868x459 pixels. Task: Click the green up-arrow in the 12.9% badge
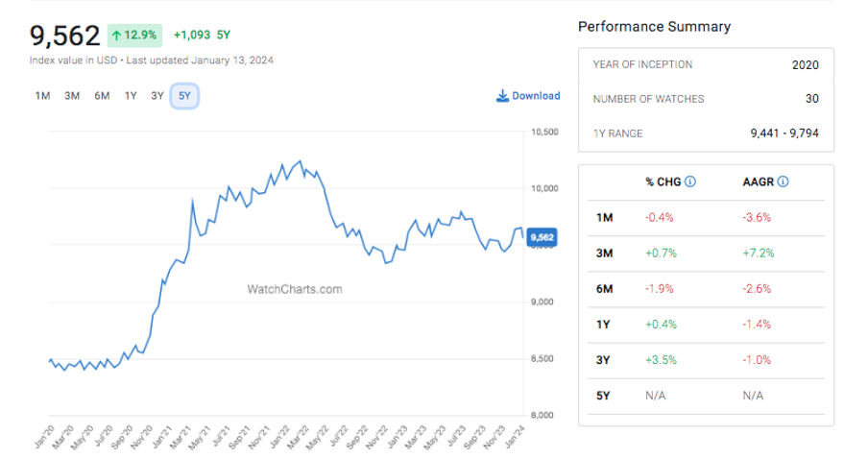point(116,36)
